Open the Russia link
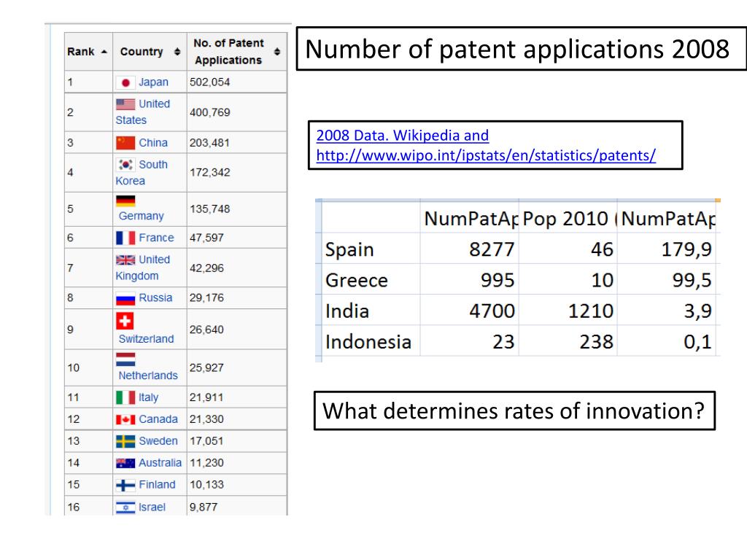 coord(155,297)
